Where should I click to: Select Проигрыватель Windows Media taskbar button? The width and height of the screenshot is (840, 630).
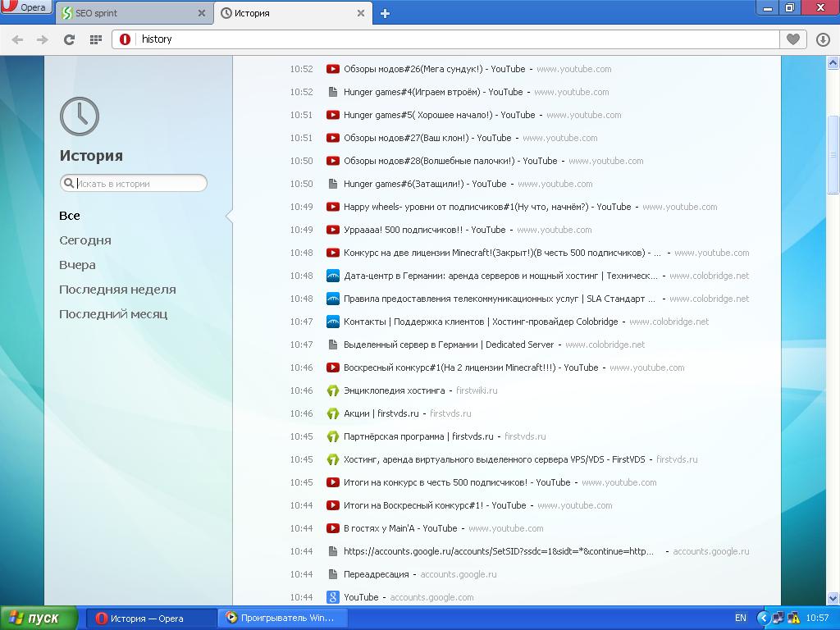283,619
